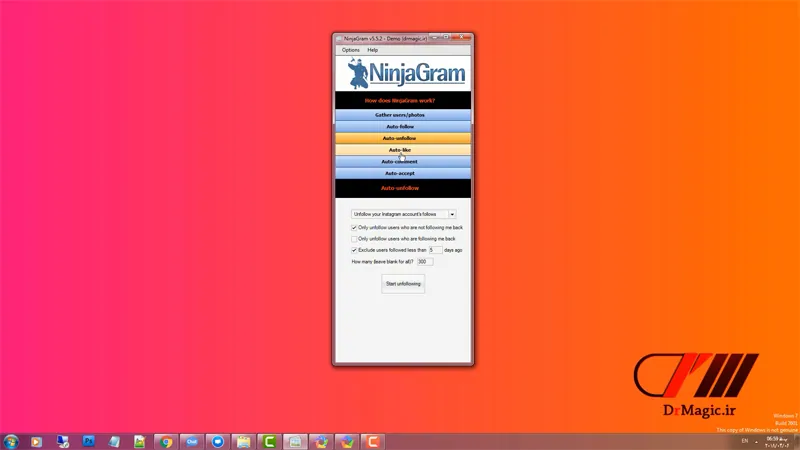800x450 pixels.
Task: Expand the unfollow Instagram account's follows dropdown
Action: coord(452,214)
